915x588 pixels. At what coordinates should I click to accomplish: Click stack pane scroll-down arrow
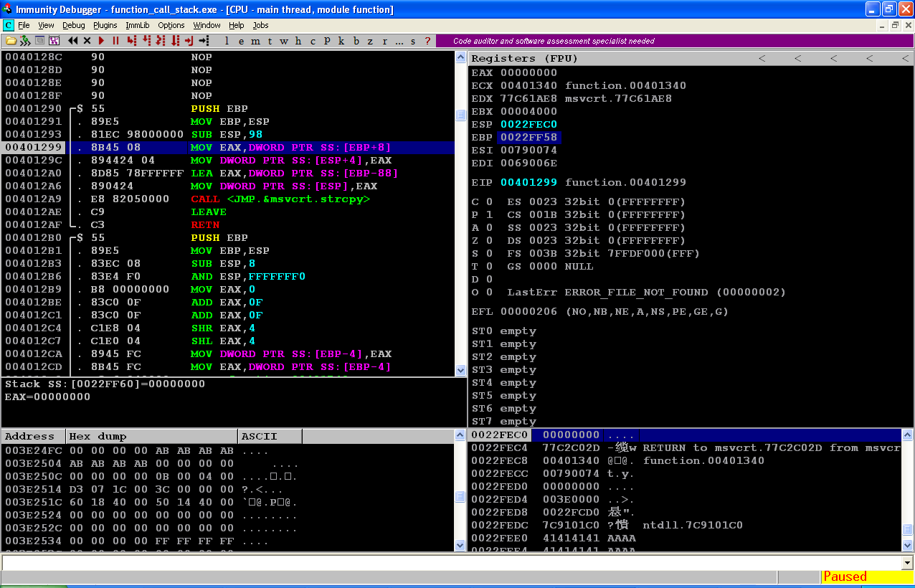click(907, 545)
